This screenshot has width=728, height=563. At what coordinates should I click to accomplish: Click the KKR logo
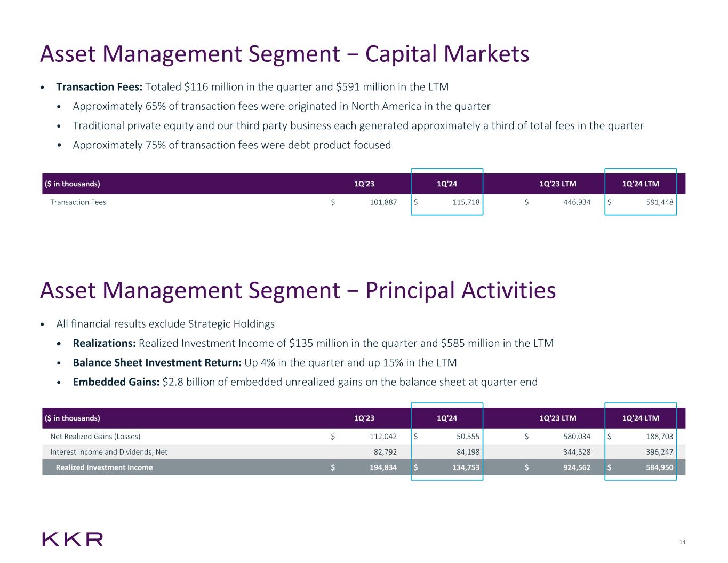point(73,539)
